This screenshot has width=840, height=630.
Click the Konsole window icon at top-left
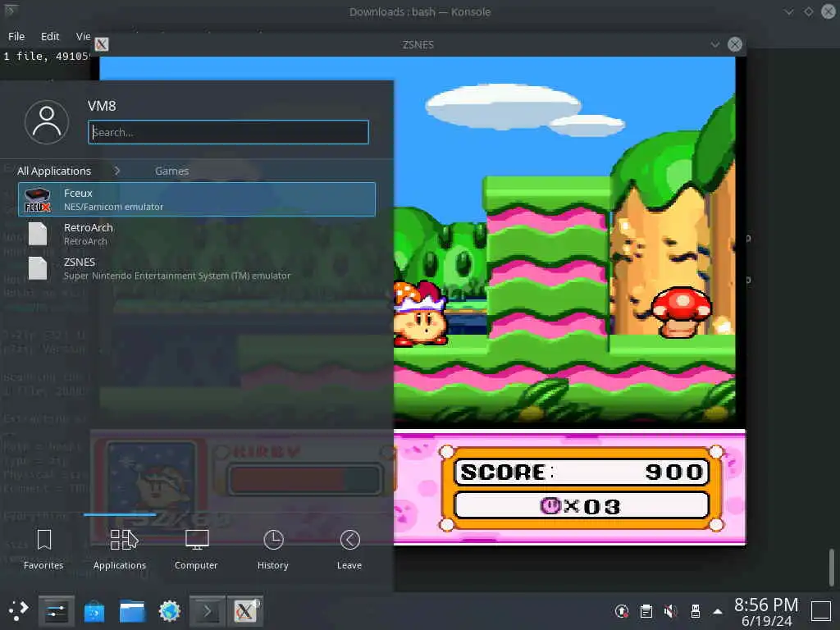[x=10, y=10]
